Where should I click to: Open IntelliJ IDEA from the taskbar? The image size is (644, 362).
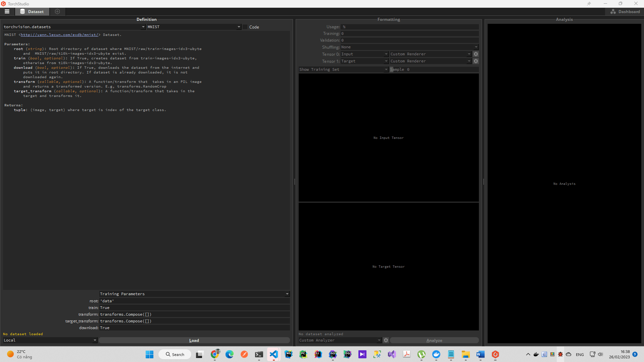[x=318, y=354]
